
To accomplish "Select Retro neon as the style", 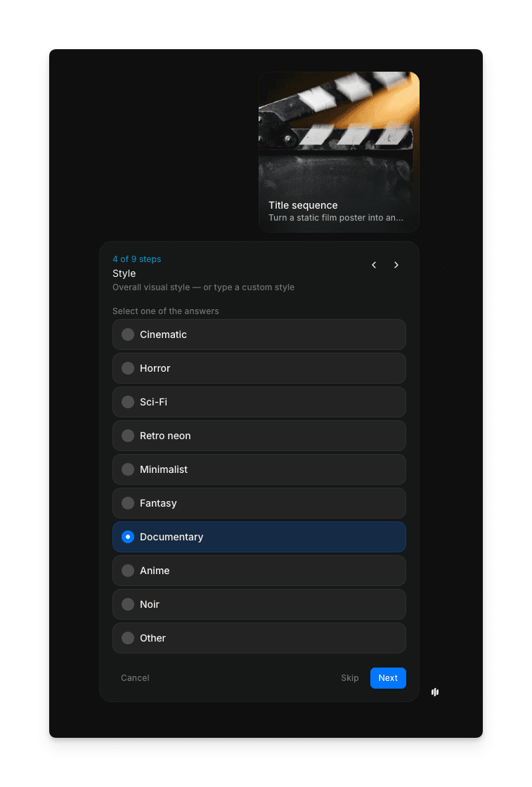I will pyautogui.click(x=128, y=436).
